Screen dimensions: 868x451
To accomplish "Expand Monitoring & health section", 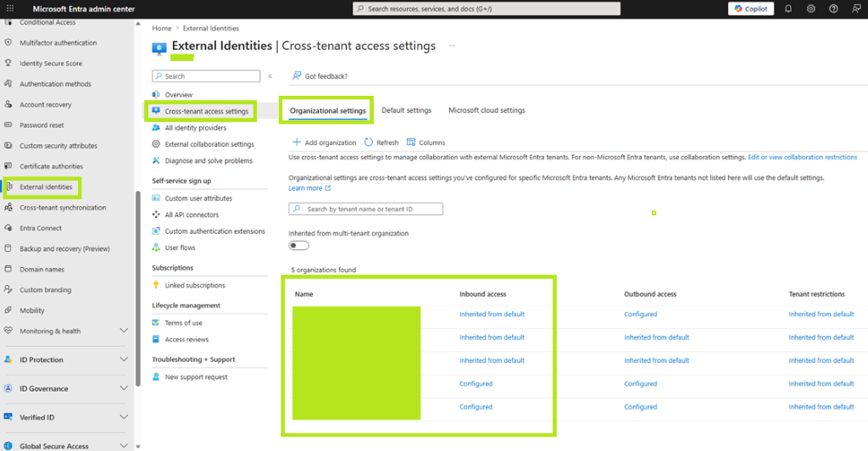I will click(124, 331).
